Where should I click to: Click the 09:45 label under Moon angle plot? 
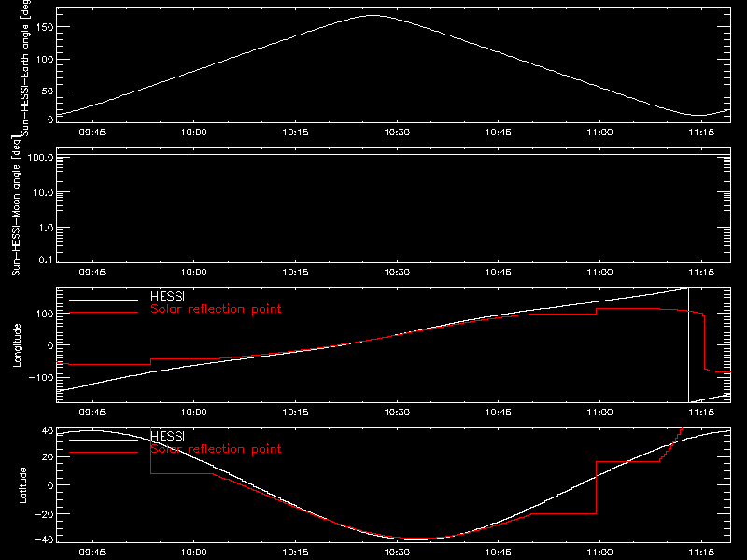coord(92,273)
